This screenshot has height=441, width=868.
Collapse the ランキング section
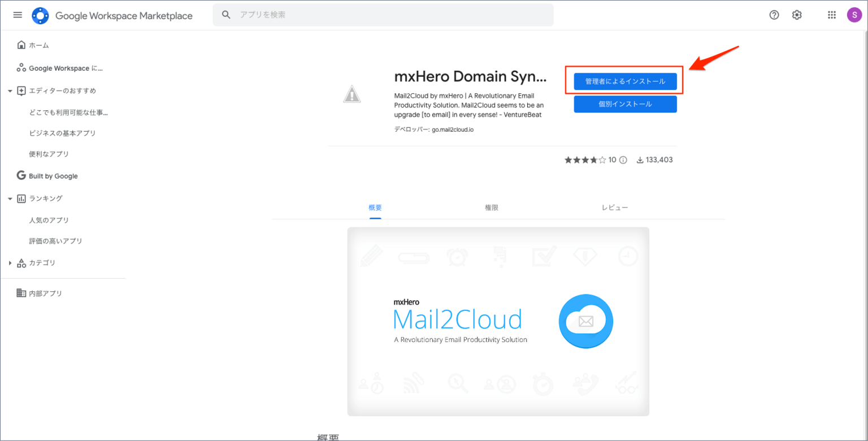coord(9,198)
